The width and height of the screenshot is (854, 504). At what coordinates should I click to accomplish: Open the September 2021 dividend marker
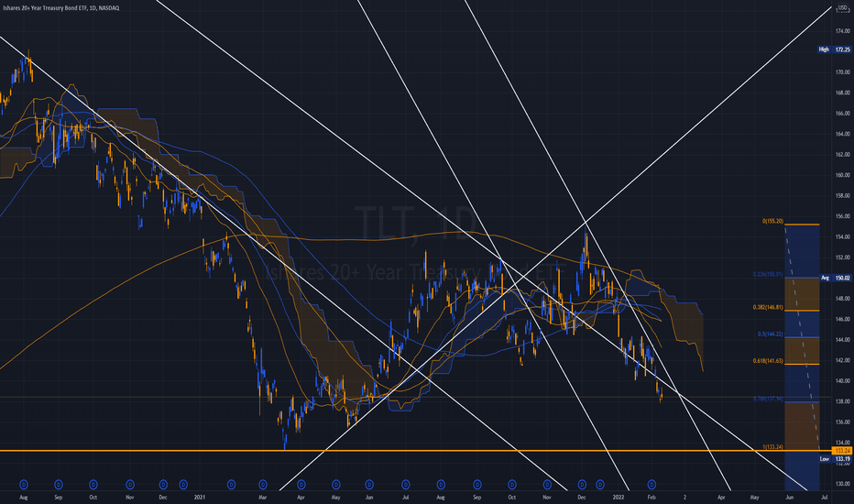pos(477,484)
